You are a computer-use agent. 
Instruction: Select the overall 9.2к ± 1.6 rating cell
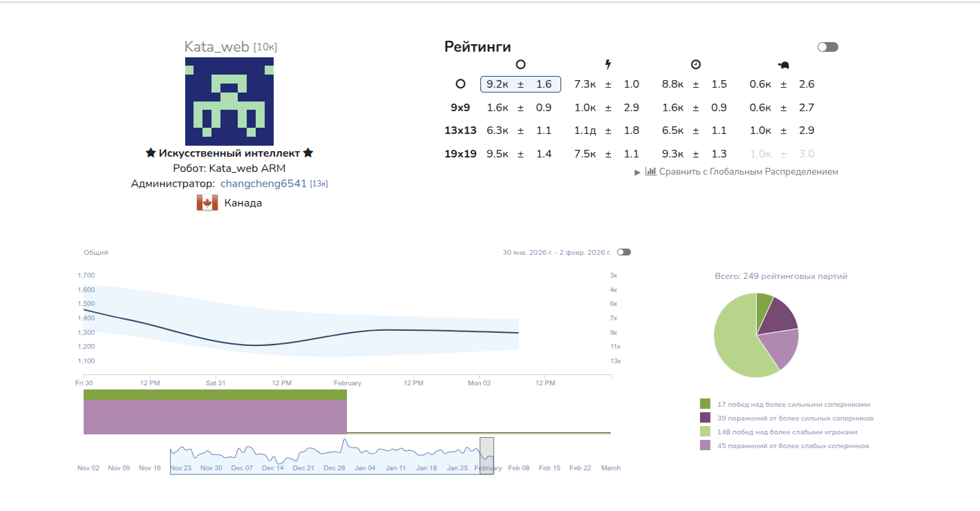(520, 84)
